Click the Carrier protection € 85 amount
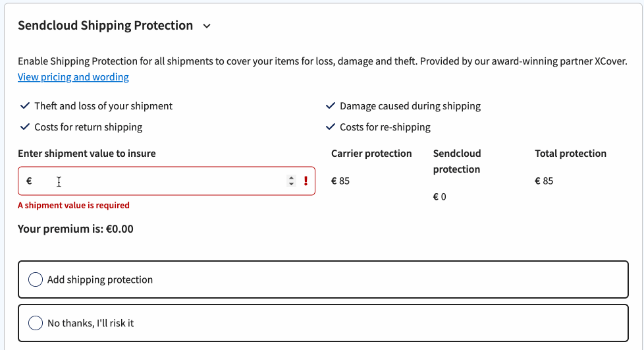 point(340,181)
